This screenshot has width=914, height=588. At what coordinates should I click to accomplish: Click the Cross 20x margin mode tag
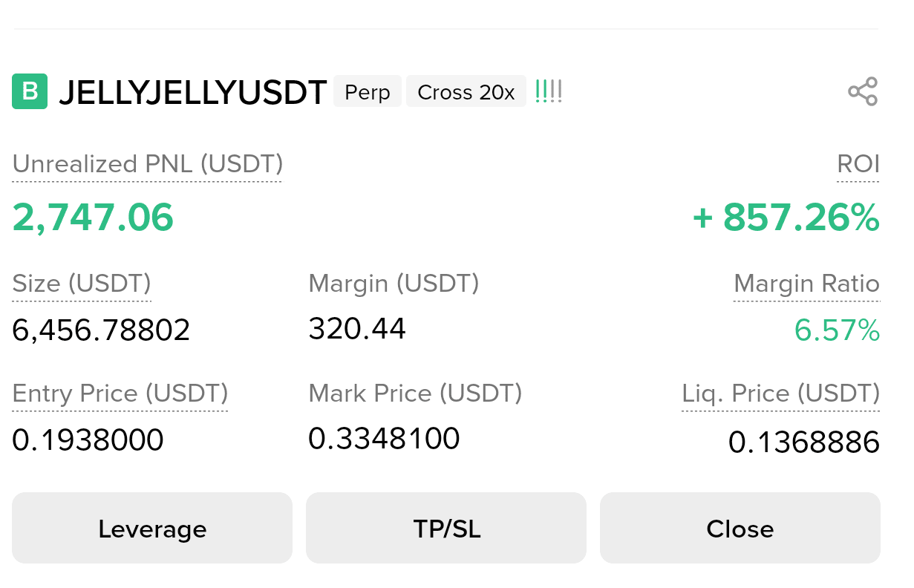(466, 92)
